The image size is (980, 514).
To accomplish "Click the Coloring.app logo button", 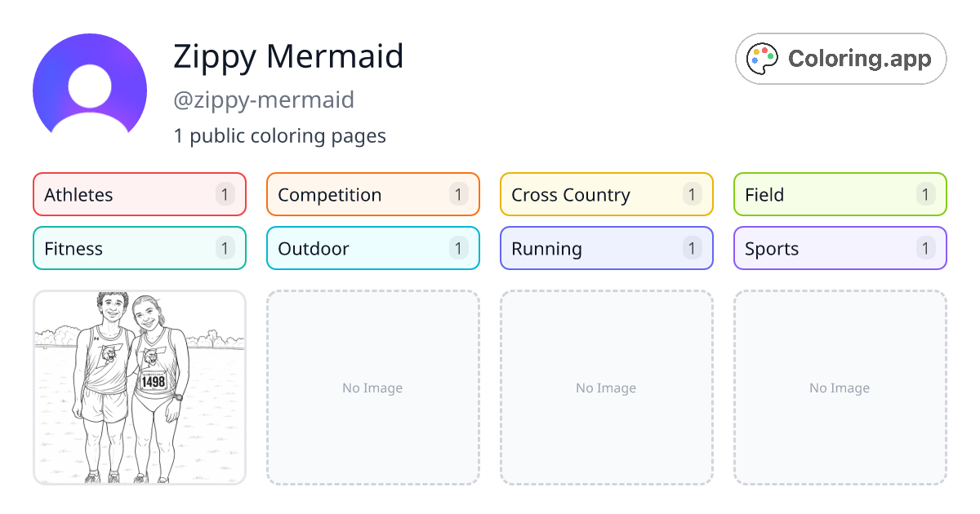I will [840, 59].
